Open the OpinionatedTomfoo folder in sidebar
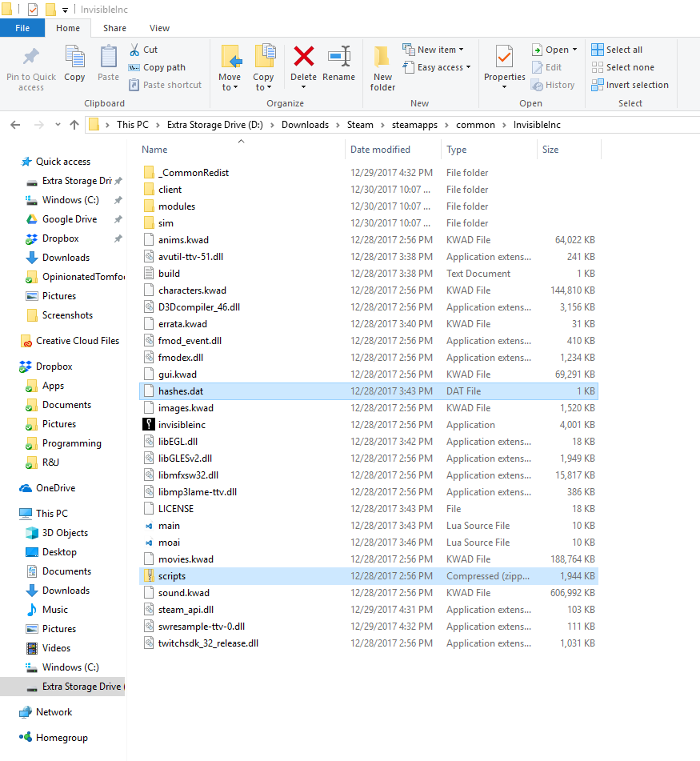The width and height of the screenshot is (700, 761). (x=83, y=277)
